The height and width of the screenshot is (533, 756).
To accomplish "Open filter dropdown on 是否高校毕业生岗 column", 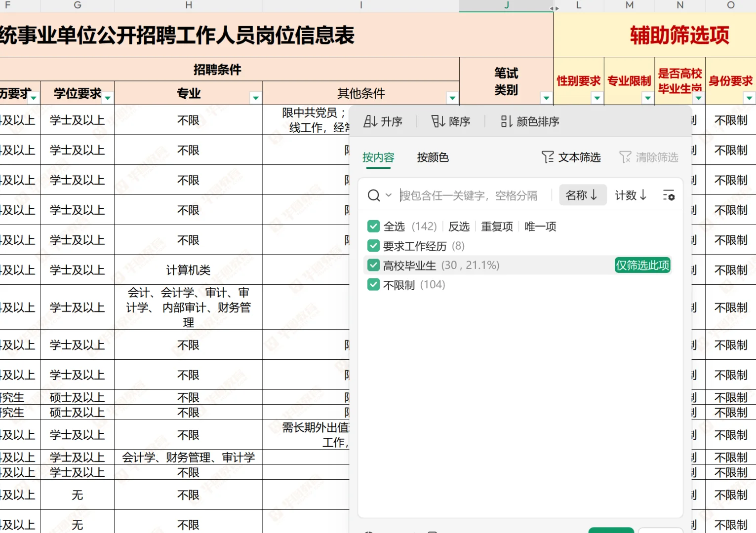I will [698, 98].
